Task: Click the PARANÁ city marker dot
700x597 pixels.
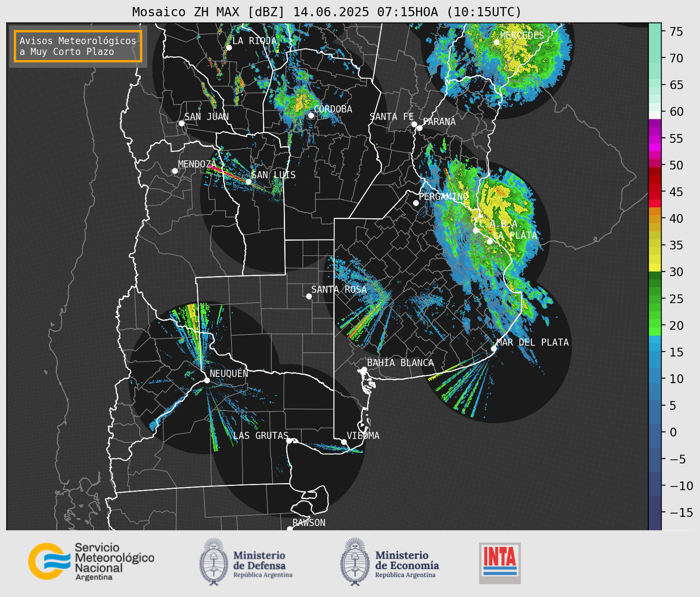Action: 420,128
